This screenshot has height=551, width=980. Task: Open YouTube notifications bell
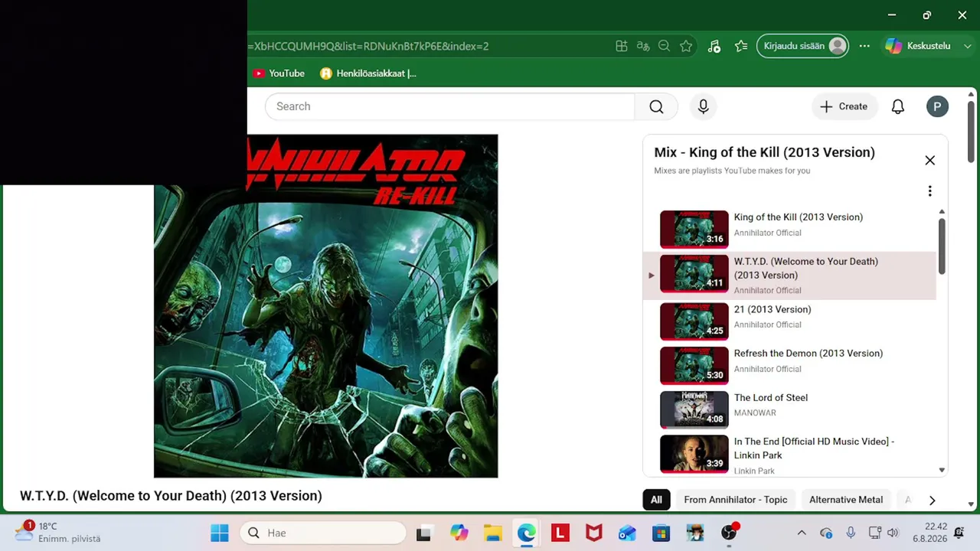[898, 106]
